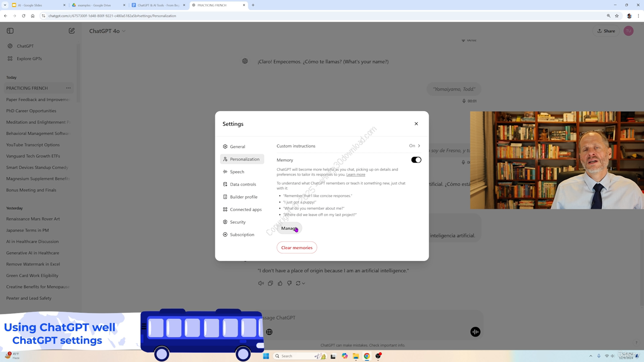Open Subscription settings section
Image resolution: width=644 pixels, height=362 pixels.
pos(242,234)
